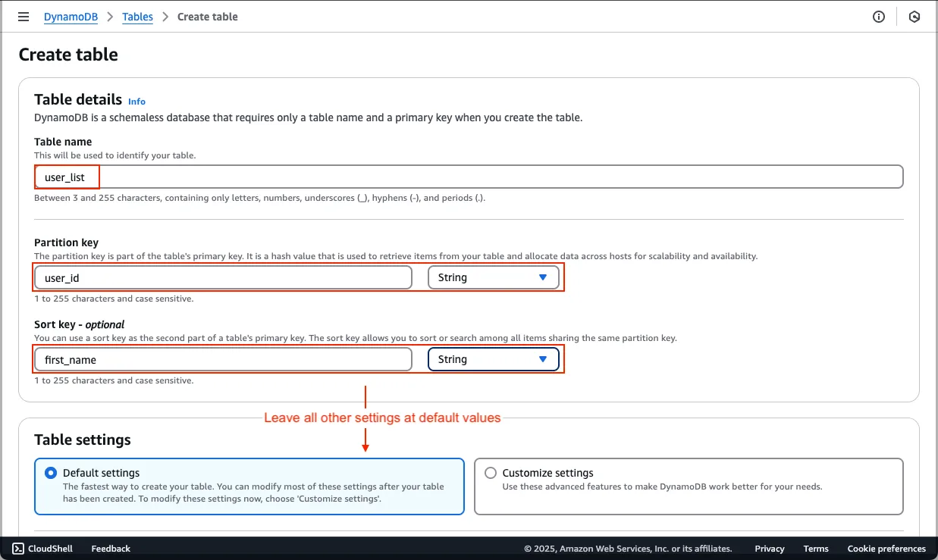
Task: Focus the partition key user_id field
Action: coord(223,277)
